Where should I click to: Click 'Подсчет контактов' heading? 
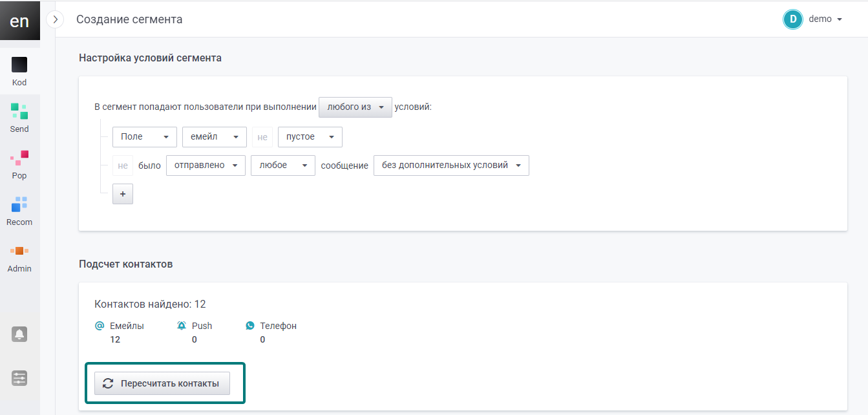[x=125, y=264]
